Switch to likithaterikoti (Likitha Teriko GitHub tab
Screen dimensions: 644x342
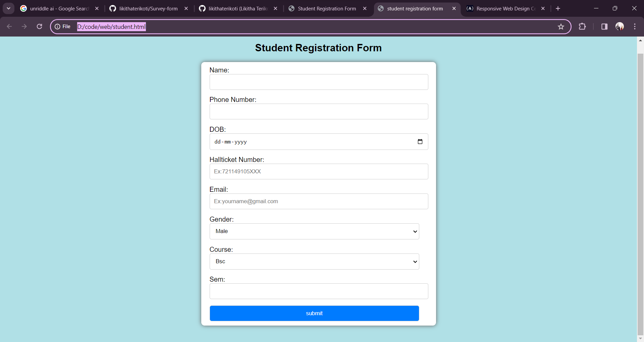[x=238, y=8]
